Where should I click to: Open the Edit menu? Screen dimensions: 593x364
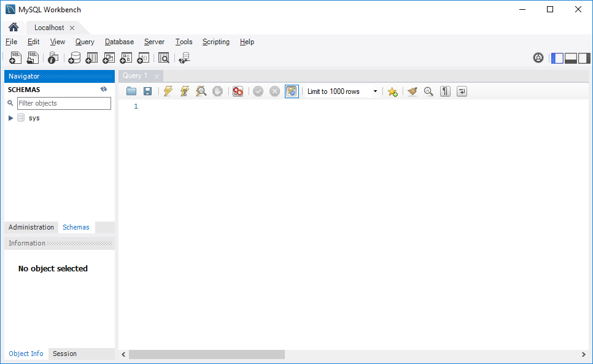pyautogui.click(x=33, y=42)
